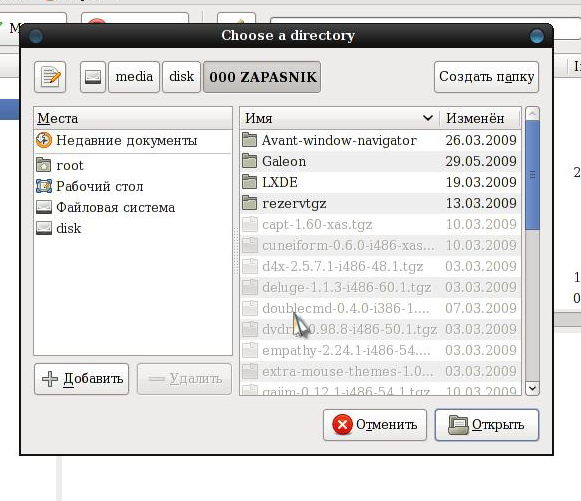Click the deluge-1.1.3-i486-60.1.tgz file
This screenshot has width=581, height=501.
coord(380,288)
